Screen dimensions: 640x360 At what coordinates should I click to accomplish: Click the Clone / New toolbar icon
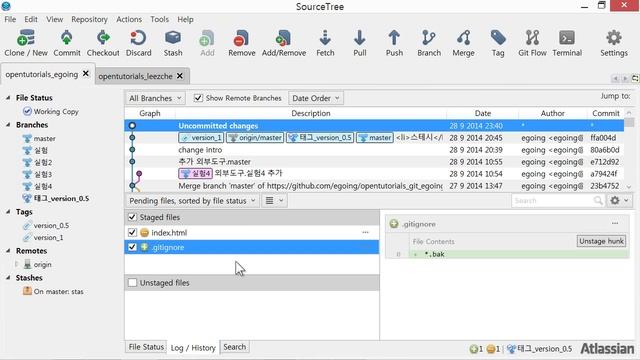26,38
